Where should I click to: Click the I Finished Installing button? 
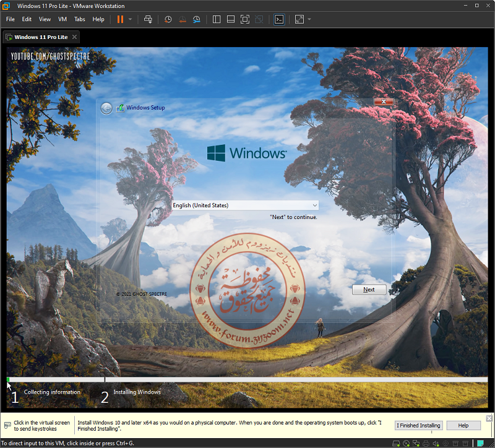(x=419, y=425)
